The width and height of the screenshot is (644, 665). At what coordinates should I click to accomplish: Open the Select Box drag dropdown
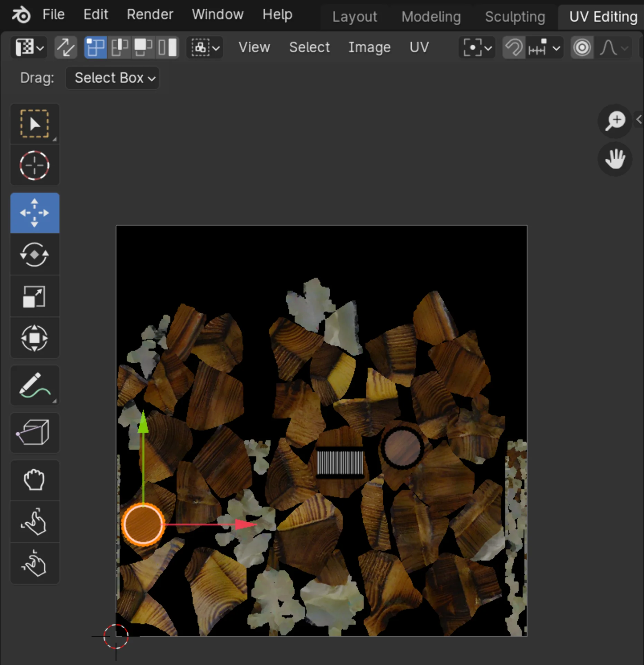(112, 78)
